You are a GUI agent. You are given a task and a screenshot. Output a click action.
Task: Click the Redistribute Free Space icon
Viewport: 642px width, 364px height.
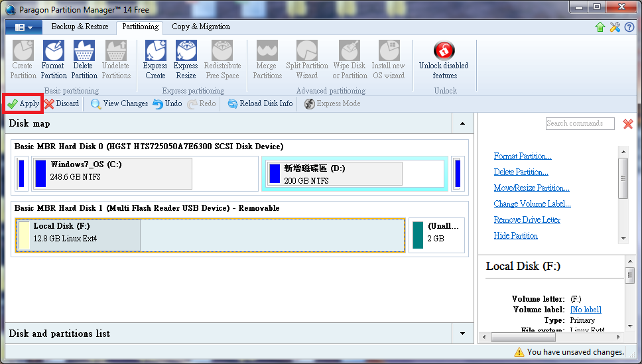(222, 60)
